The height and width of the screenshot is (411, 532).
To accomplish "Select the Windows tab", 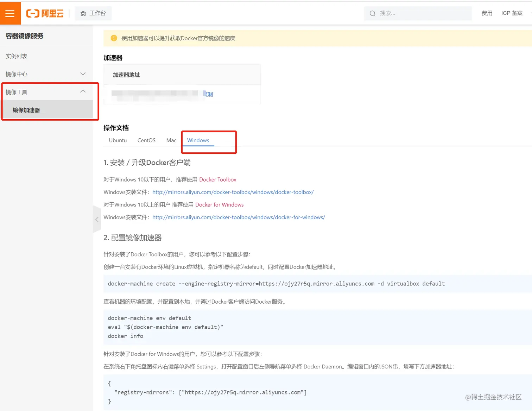I will [x=198, y=140].
